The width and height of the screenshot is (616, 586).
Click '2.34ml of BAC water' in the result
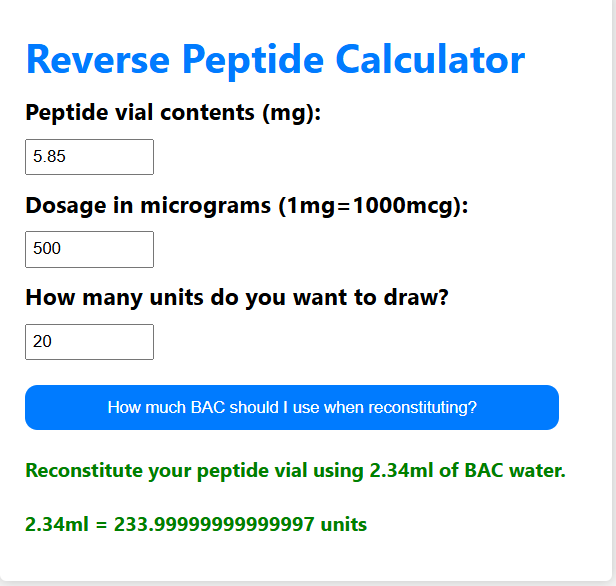(x=468, y=470)
